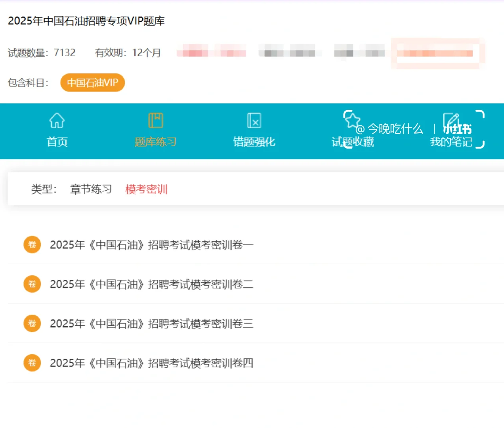Open 2025年《中国石油》招聘考试模考密训卷一
This screenshot has height=428, width=504.
pyautogui.click(x=151, y=245)
